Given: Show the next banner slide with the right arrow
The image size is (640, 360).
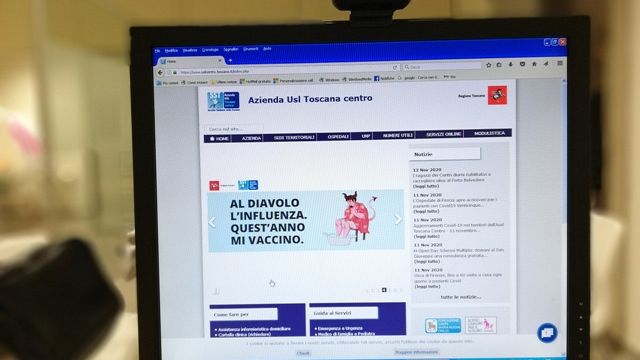Looking at the screenshot, I should [398, 220].
